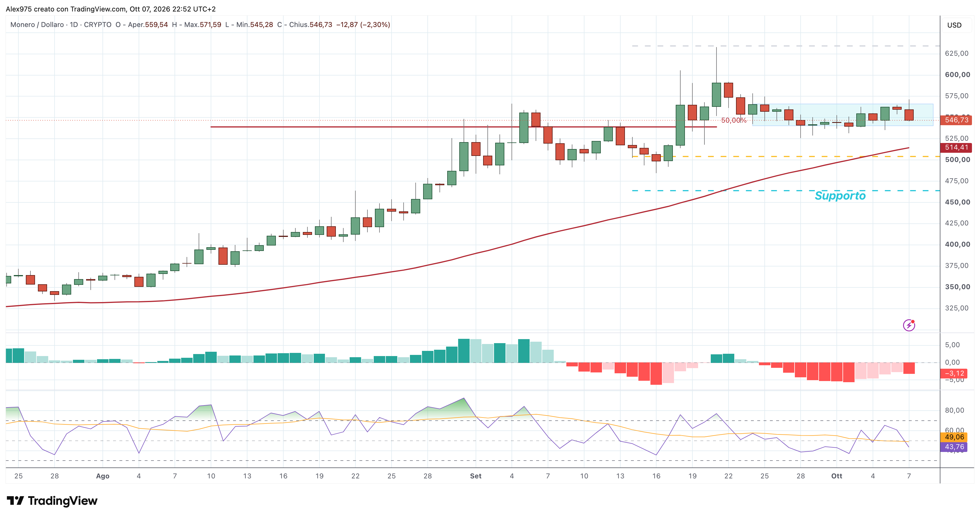Click the TradingView logo at bottom
The height and width of the screenshot is (518, 980).
52,501
